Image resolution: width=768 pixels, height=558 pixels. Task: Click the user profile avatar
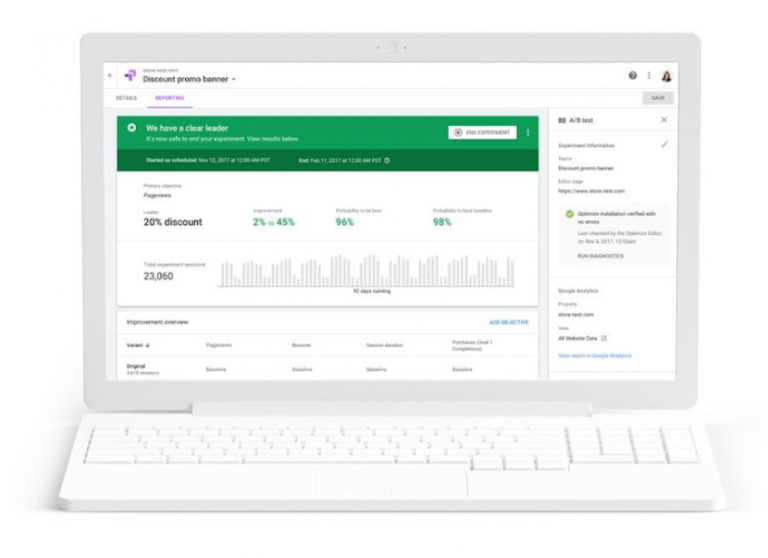point(666,76)
